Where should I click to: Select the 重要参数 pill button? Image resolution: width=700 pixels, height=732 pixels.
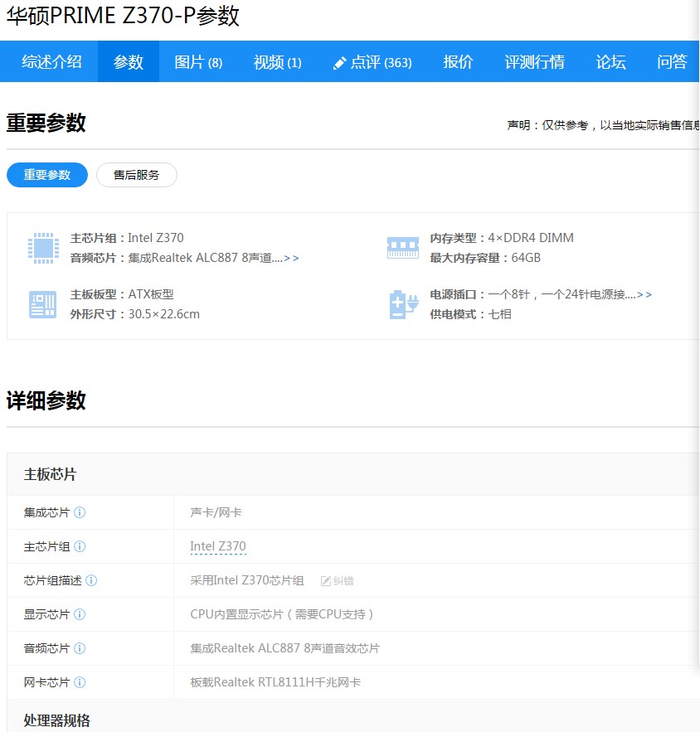[x=47, y=175]
